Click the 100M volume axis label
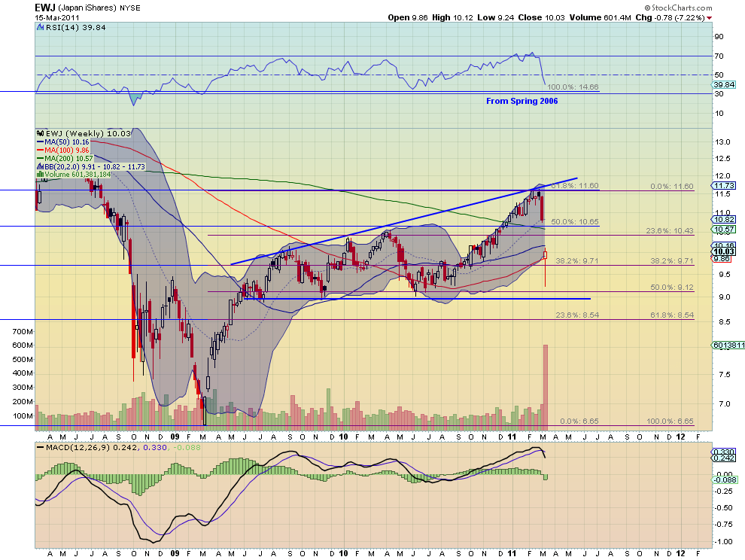The image size is (745, 560). click(23, 416)
